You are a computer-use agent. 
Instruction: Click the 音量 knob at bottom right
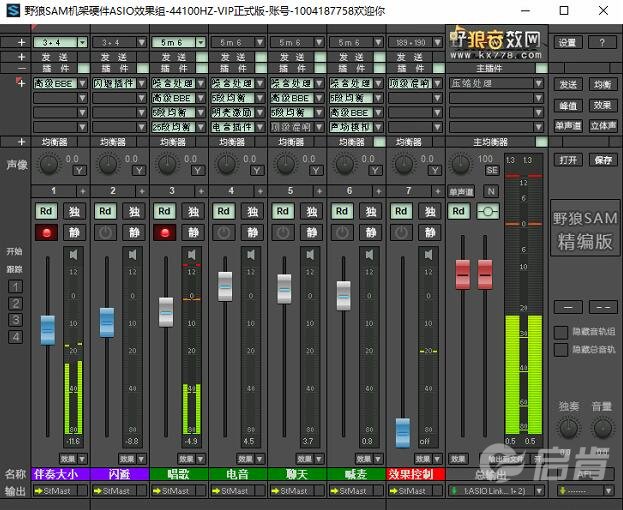(603, 429)
